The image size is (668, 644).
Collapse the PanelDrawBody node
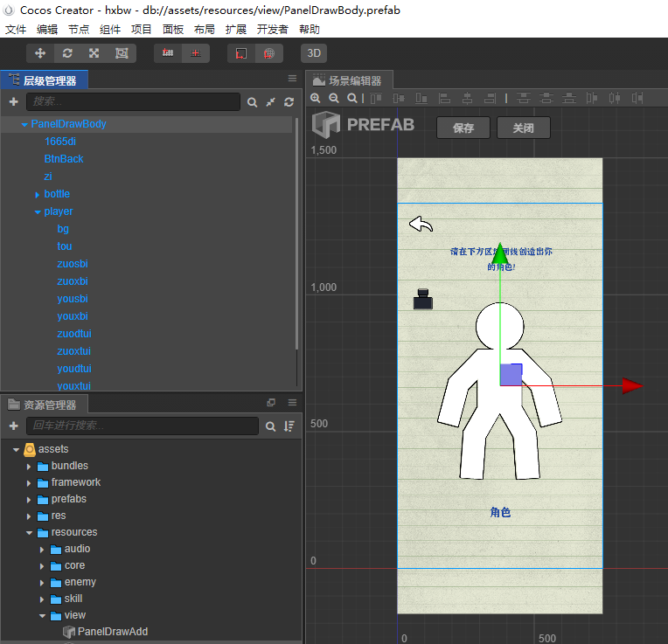point(24,124)
